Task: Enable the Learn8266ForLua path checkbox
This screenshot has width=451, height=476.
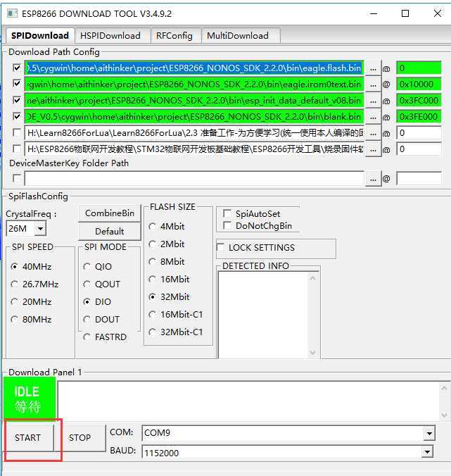Action: (17, 132)
